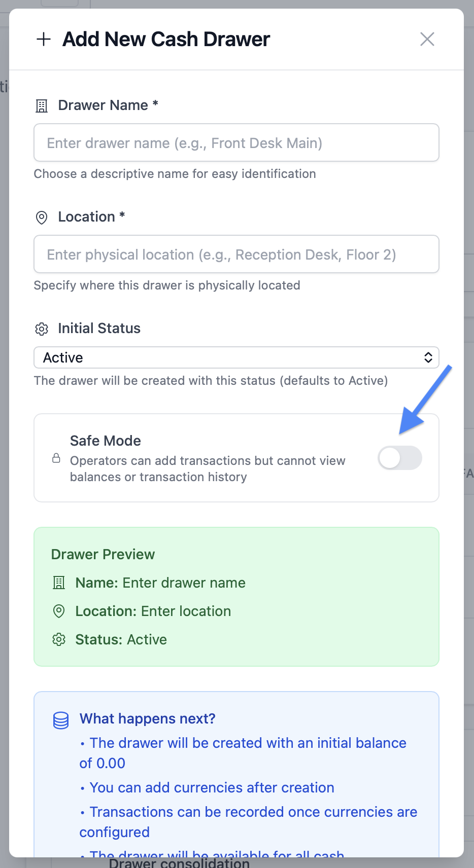Focus the Drawer Name input field
Screen dimensions: 474x868
pos(236,143)
